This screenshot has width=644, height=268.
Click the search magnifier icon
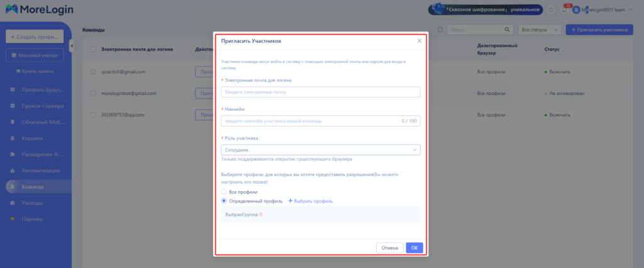pos(508,30)
